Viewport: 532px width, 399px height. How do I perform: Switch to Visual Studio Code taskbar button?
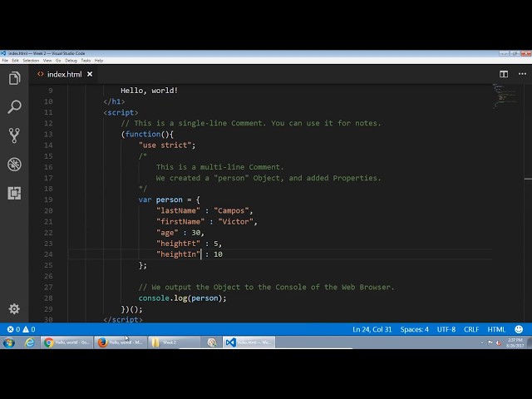tap(249, 342)
